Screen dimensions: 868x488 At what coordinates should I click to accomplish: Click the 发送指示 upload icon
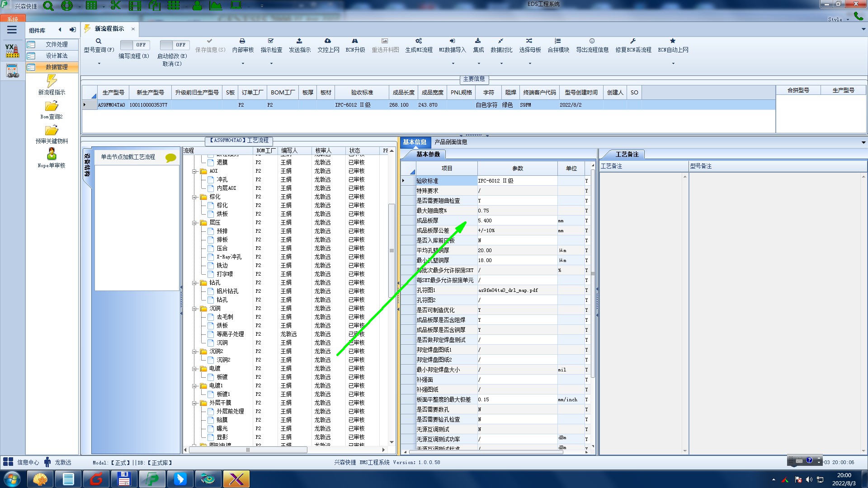(x=299, y=41)
